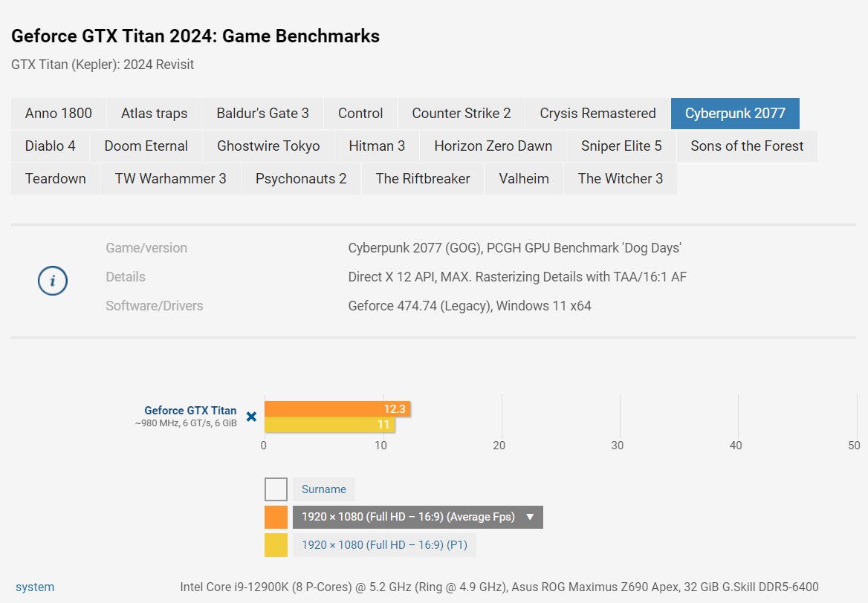The image size is (868, 603).
Task: Click the 'Geforce GTX Titan 2024: Game Benchmarks' heading
Action: pyautogui.click(x=195, y=36)
